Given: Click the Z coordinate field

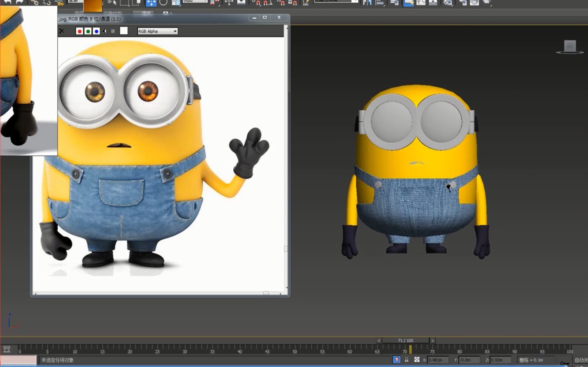Looking at the screenshot, I should pos(500,360).
